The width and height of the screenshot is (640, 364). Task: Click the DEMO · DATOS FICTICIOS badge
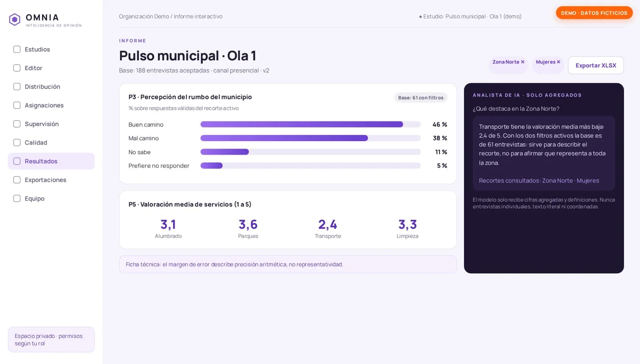(594, 13)
